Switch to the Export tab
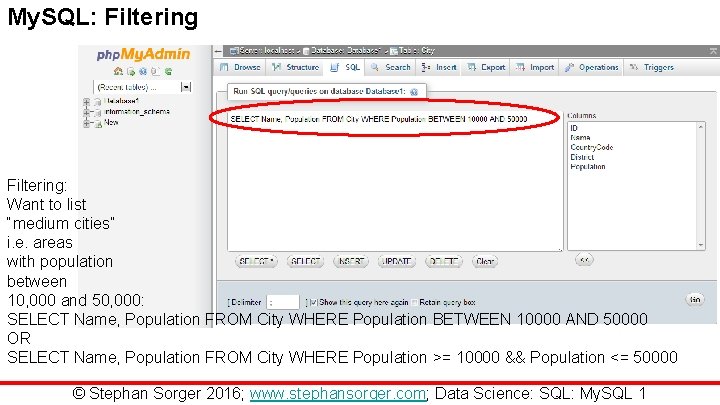The width and height of the screenshot is (720, 405). (486, 67)
